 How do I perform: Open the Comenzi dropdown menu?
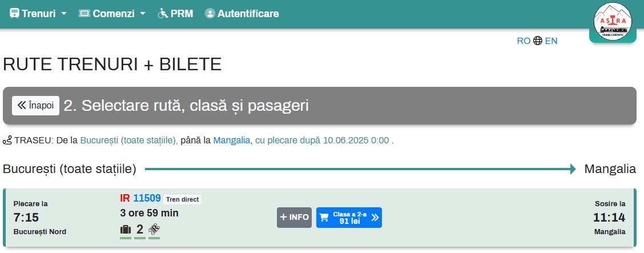(x=112, y=13)
